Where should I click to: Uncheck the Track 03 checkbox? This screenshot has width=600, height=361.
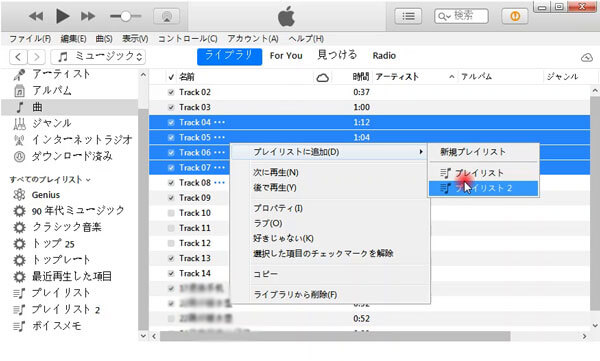tap(171, 107)
